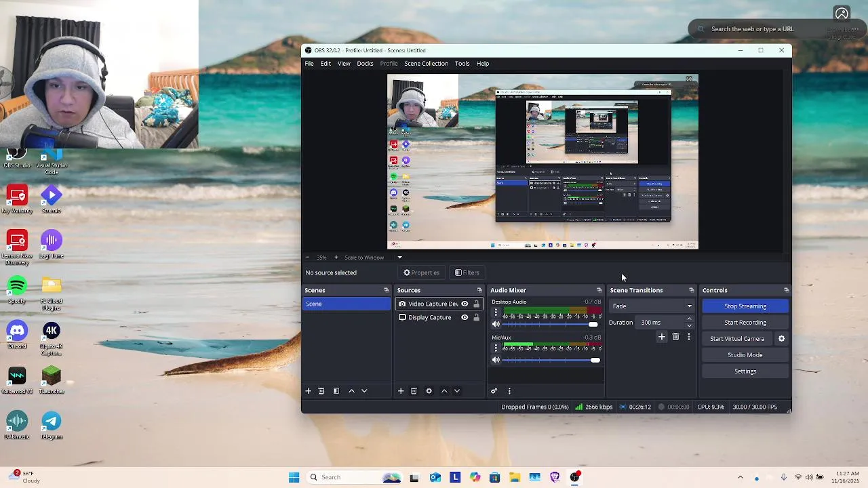Open virtual camera settings gear
Viewport: 868px width, 488px height.
coord(781,339)
